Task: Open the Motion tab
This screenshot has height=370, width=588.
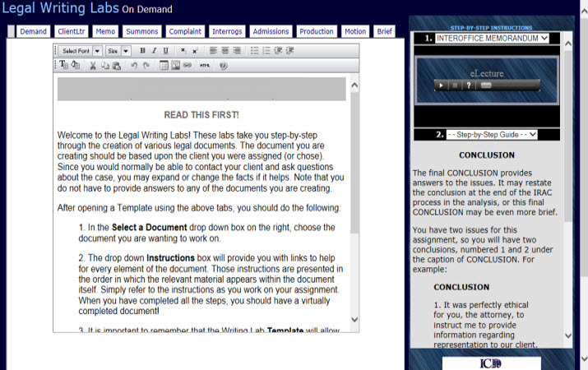Action: 355,31
